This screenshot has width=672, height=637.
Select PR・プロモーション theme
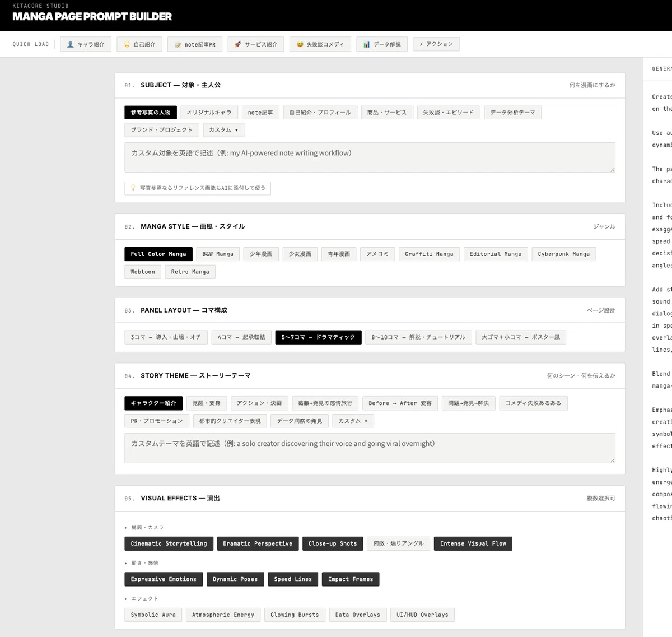157,421
